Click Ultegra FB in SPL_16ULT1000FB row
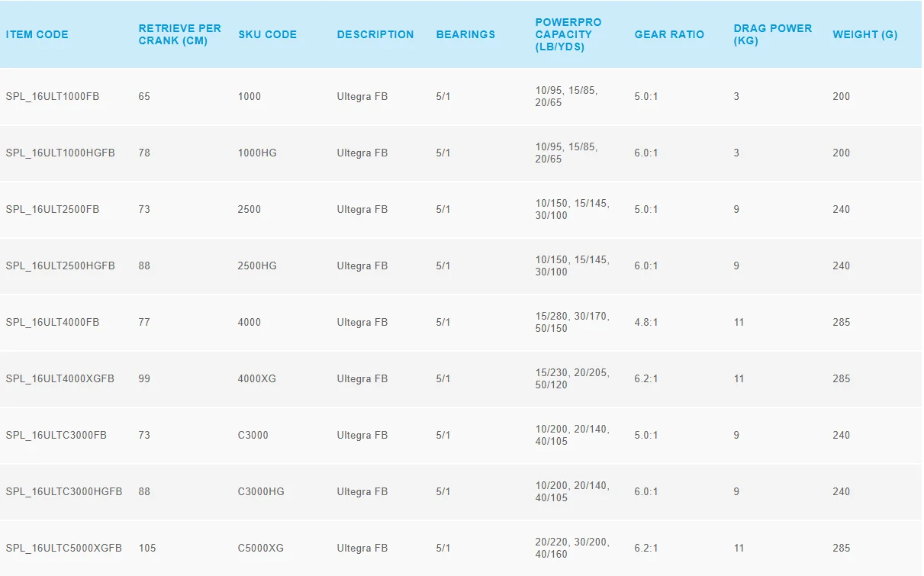 tap(362, 96)
